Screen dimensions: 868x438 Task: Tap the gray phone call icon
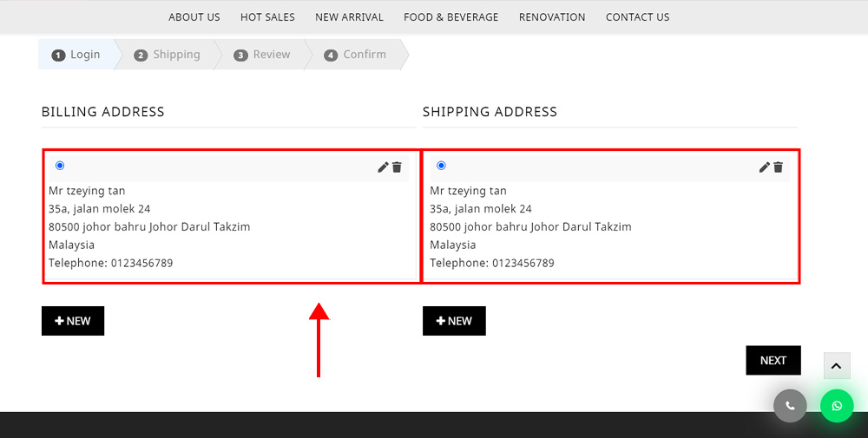click(790, 406)
